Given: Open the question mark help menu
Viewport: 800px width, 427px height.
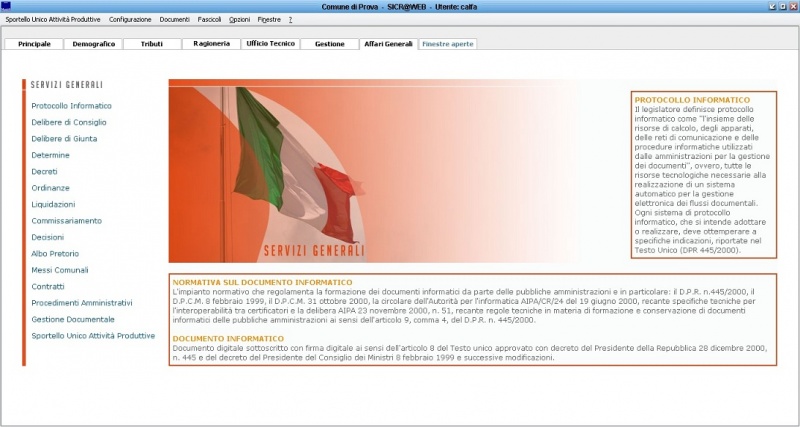Looking at the screenshot, I should point(290,19).
